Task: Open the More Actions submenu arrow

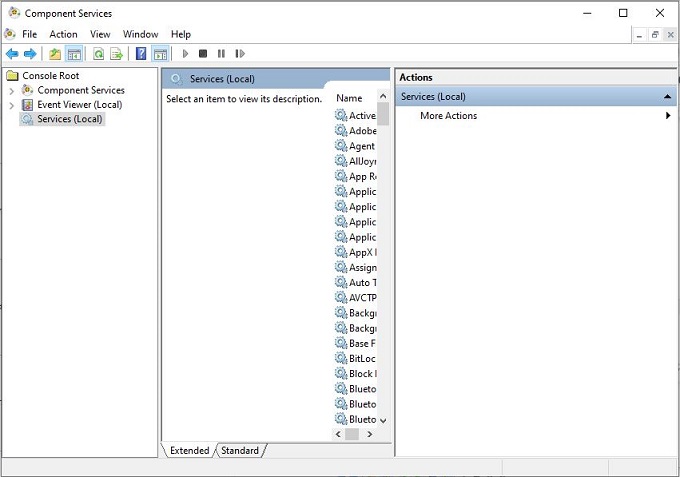Action: click(668, 116)
